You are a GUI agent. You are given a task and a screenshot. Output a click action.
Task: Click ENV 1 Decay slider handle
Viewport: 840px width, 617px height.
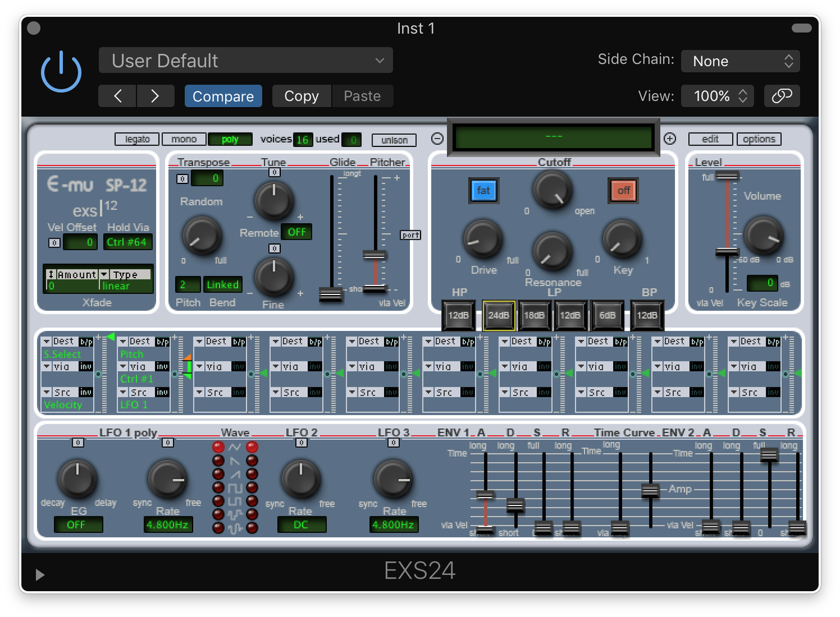tap(515, 505)
